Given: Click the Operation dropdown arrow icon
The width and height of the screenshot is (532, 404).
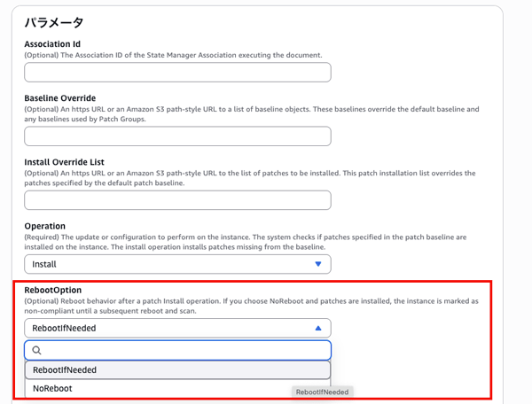Looking at the screenshot, I should tap(318, 264).
